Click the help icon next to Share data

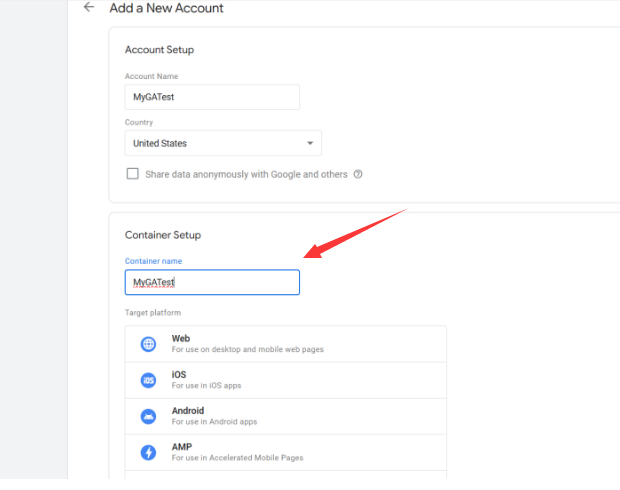(358, 174)
